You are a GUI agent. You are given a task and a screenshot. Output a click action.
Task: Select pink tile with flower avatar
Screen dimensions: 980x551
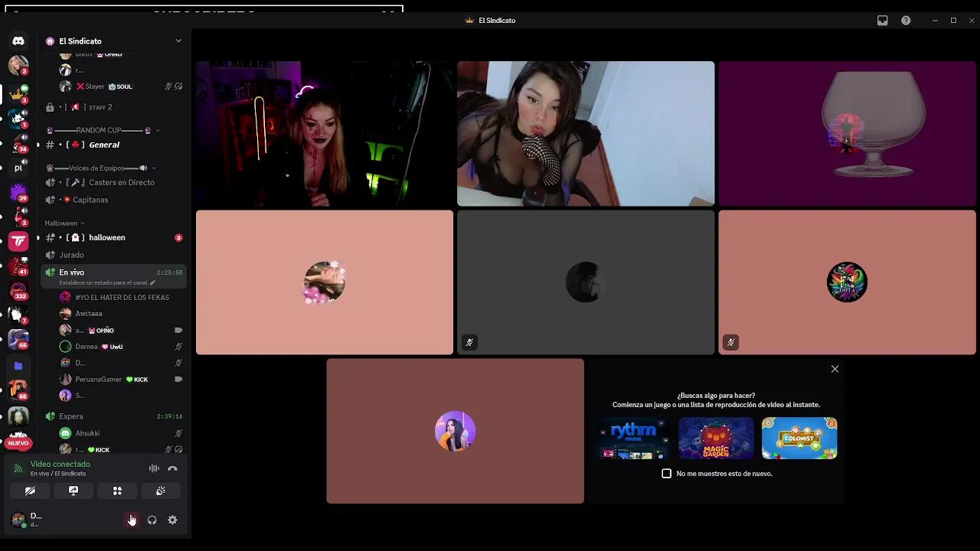coord(325,282)
